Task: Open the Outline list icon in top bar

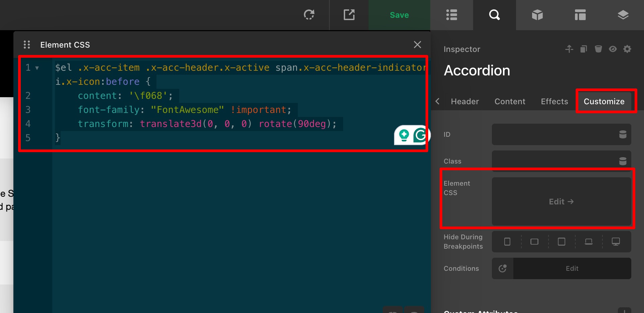Action: [451, 15]
